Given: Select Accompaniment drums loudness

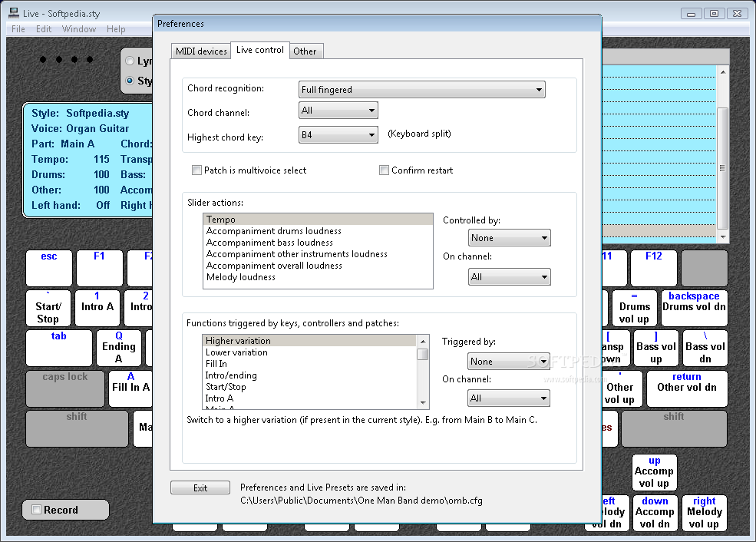Looking at the screenshot, I should coord(318,231).
